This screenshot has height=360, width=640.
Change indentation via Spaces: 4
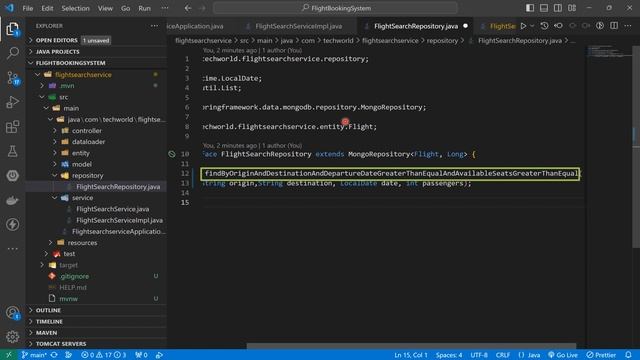coord(449,355)
